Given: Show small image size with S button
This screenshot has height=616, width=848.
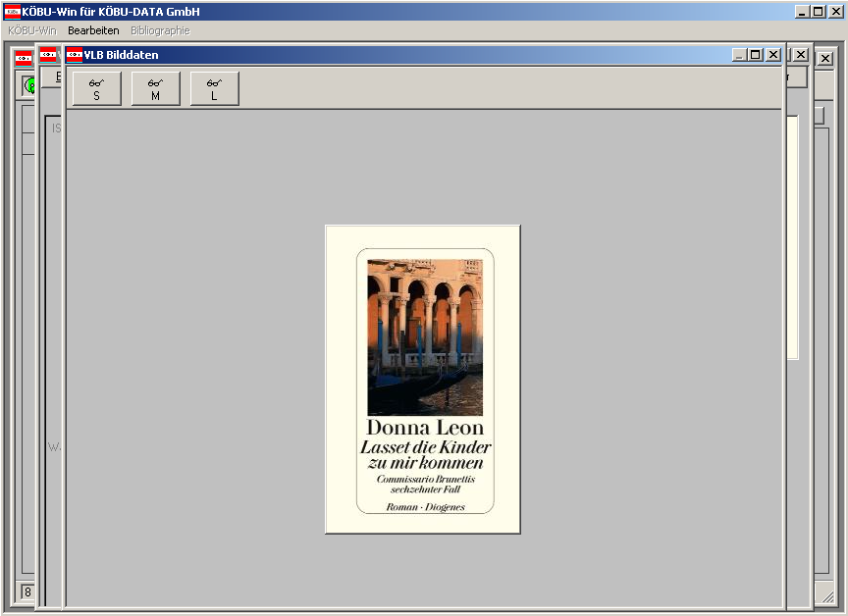Looking at the screenshot, I should point(97,88).
